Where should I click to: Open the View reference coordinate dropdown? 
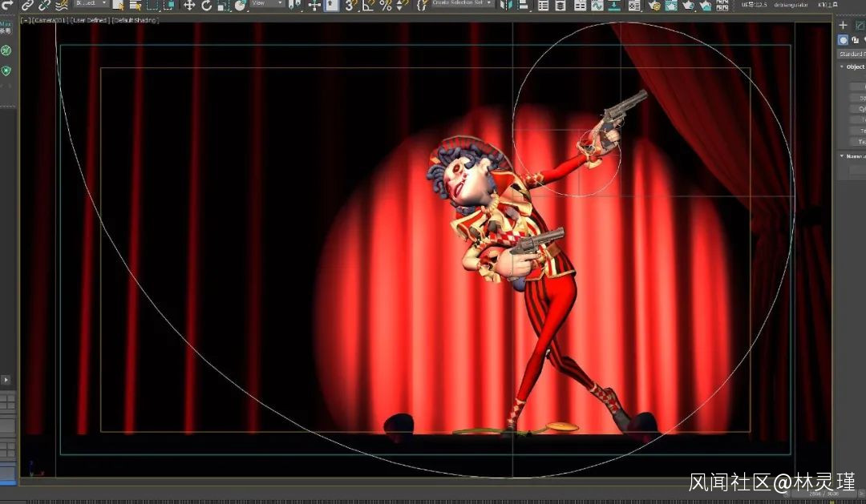[268, 3]
